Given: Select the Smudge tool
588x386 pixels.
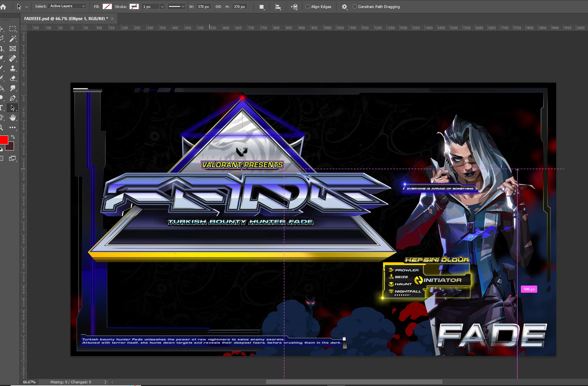Looking at the screenshot, I should [13, 88].
